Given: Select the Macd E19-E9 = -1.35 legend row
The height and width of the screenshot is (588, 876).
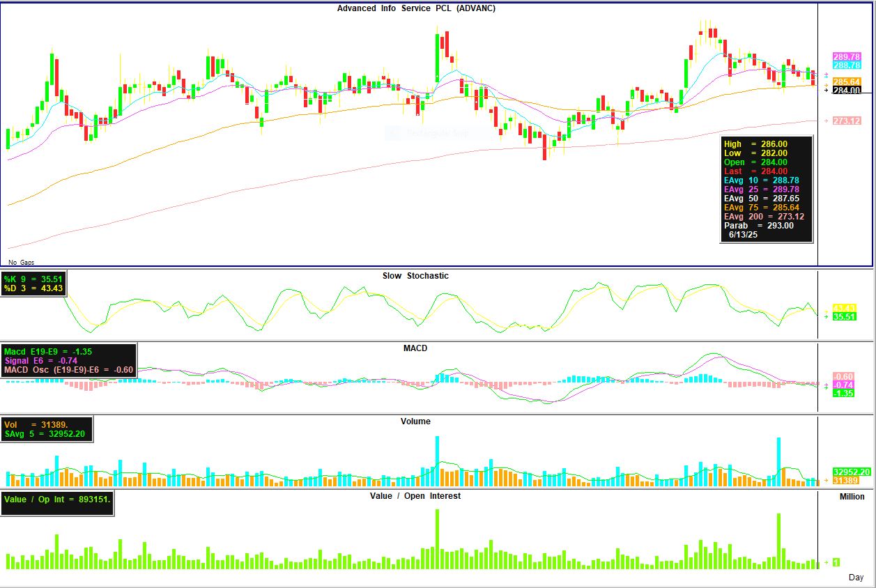Looking at the screenshot, I should [48, 352].
